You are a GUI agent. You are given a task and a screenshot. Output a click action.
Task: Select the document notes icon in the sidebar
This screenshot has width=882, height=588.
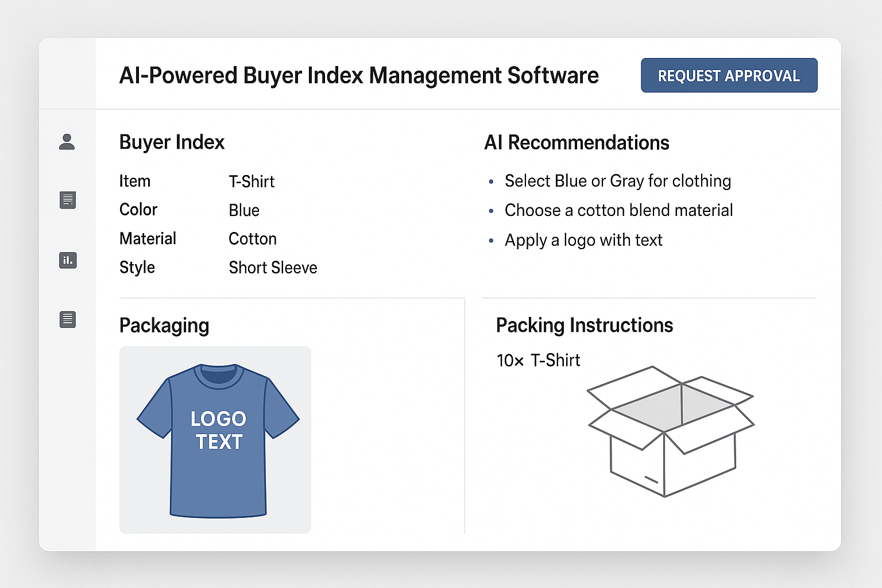click(x=67, y=200)
